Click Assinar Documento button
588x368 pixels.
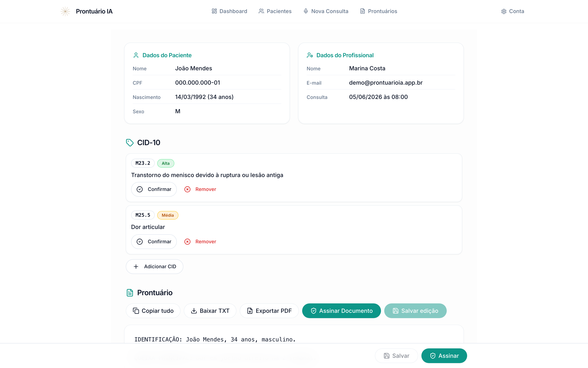coord(341,311)
